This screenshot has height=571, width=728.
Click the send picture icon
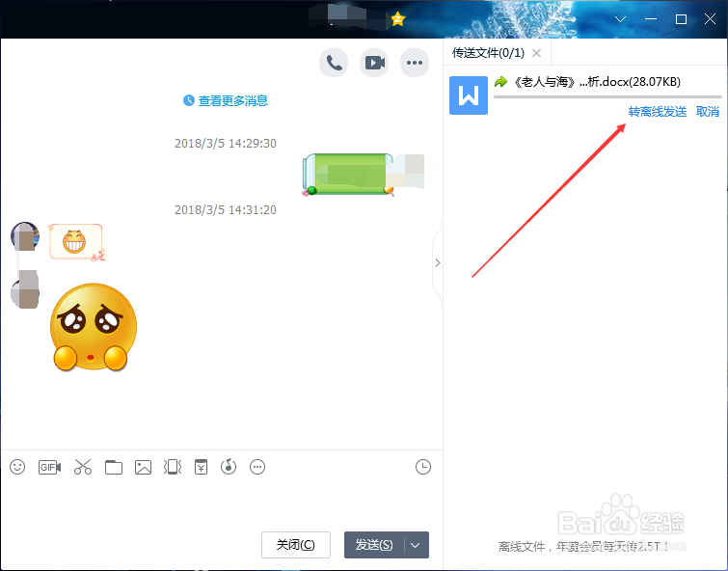[143, 467]
